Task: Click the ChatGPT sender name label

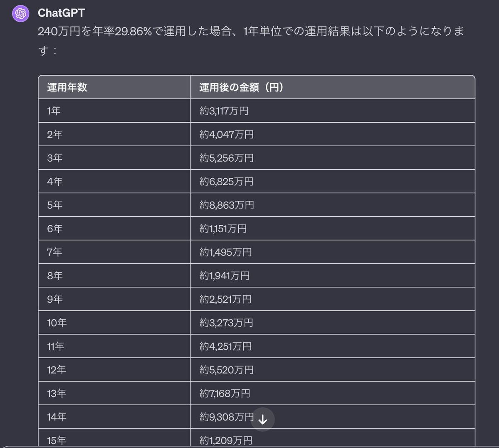Action: pyautogui.click(x=61, y=13)
